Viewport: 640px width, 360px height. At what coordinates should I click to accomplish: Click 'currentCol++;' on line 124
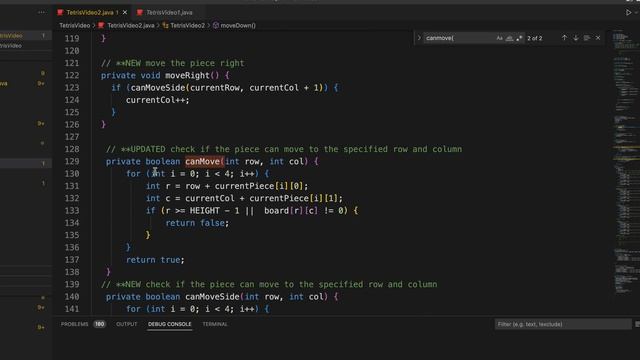pyautogui.click(x=158, y=100)
